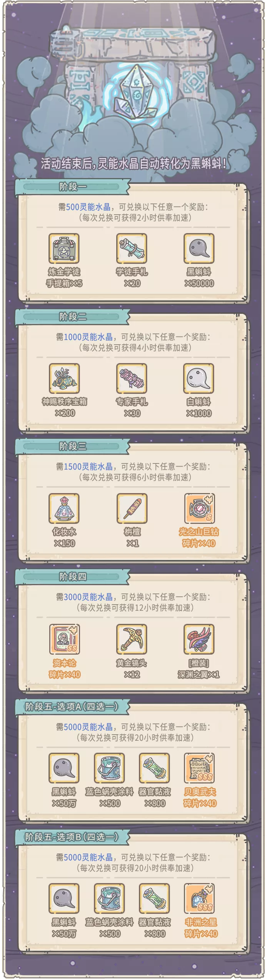Open the 阶段一 section header
This screenshot has width=267, height=980.
pos(73,187)
